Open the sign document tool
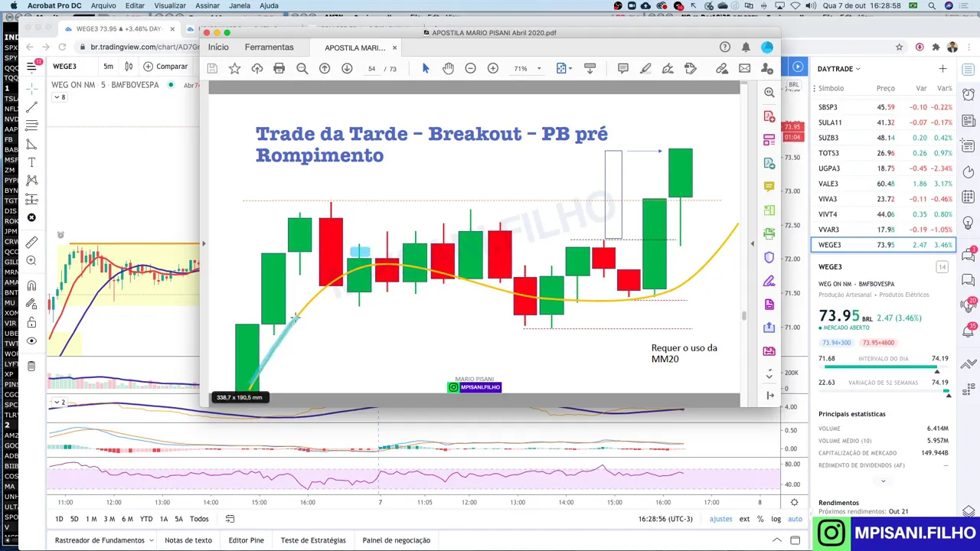The image size is (980, 551). [x=691, y=69]
